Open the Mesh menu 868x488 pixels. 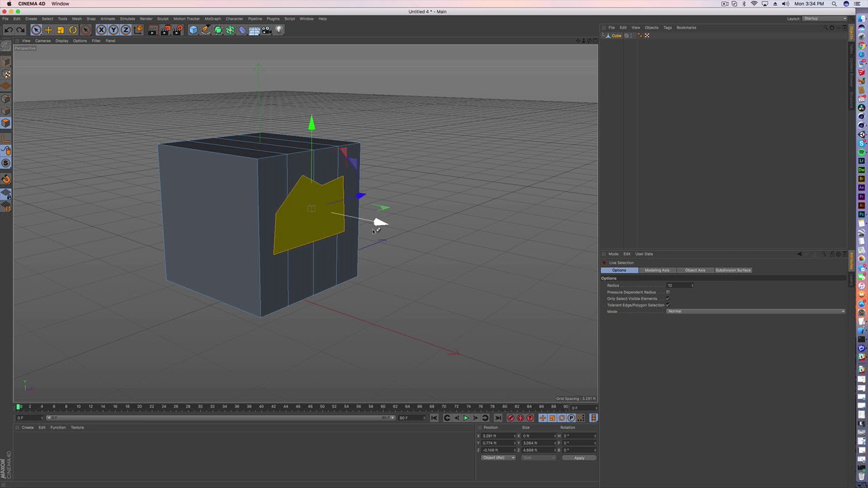(x=77, y=18)
